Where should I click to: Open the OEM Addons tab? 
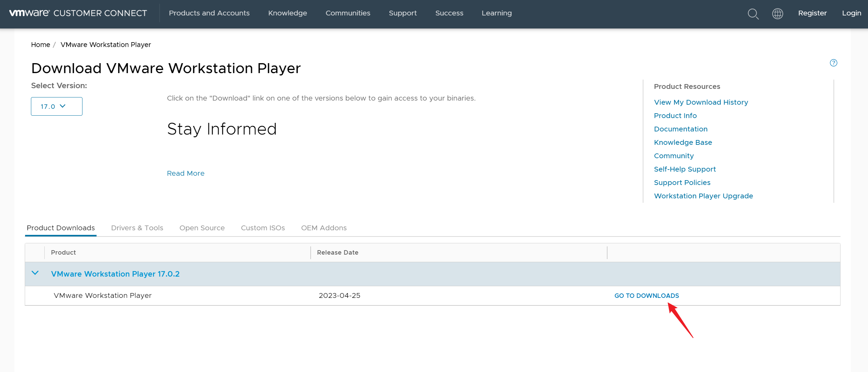click(323, 228)
